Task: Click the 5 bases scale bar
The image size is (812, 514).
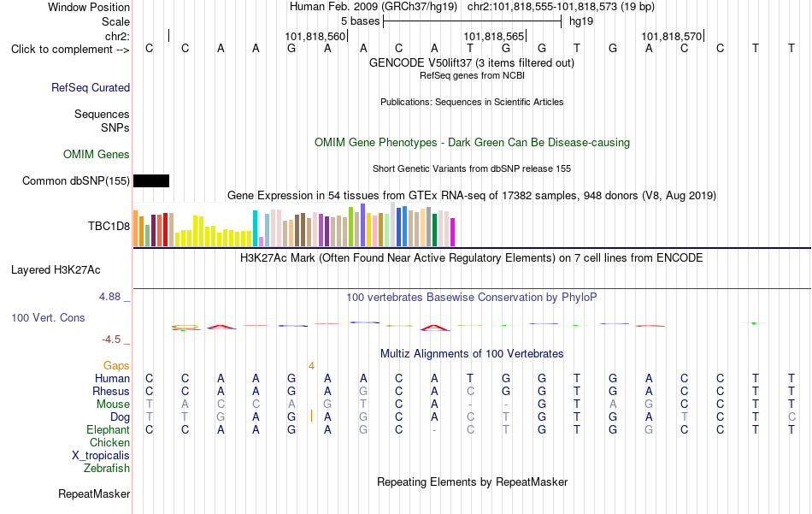Action: (x=473, y=21)
